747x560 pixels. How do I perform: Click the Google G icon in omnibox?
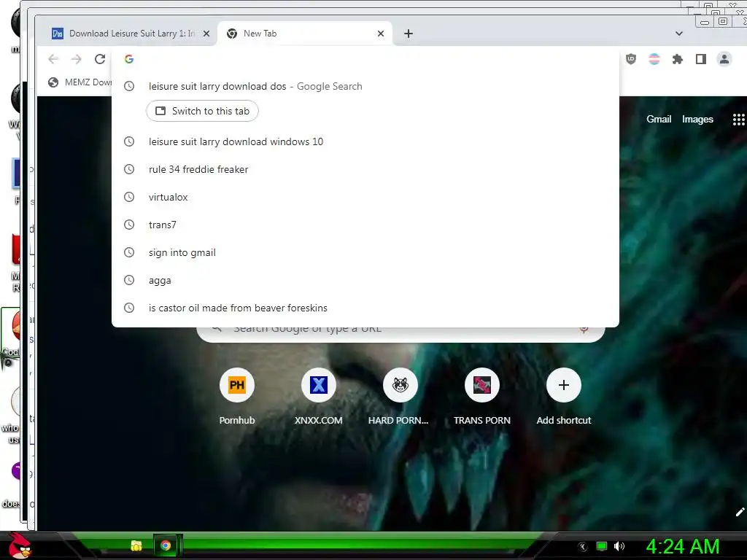[x=129, y=59]
